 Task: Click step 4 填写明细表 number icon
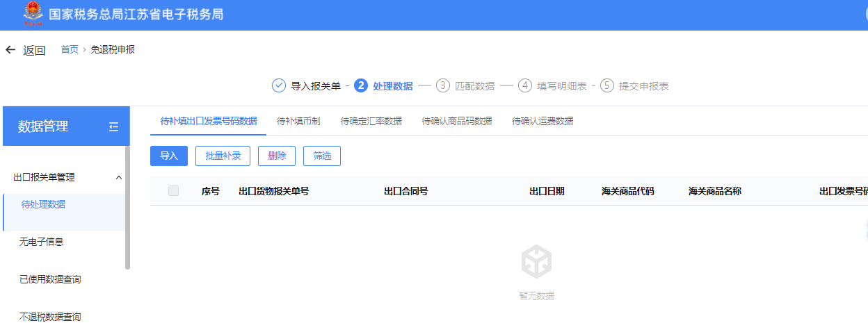525,86
